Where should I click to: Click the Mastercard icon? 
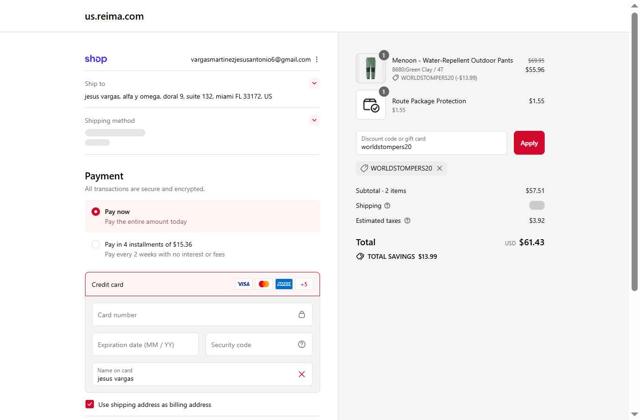point(264,284)
